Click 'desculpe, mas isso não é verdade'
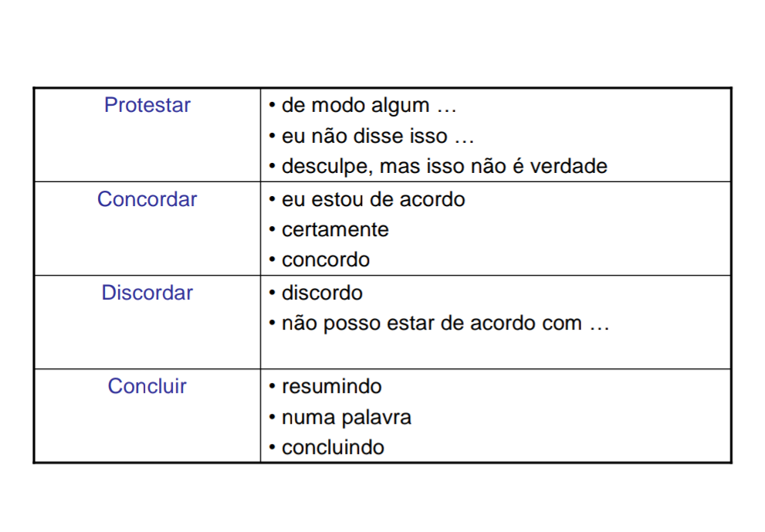The image size is (765, 532). [x=445, y=167]
